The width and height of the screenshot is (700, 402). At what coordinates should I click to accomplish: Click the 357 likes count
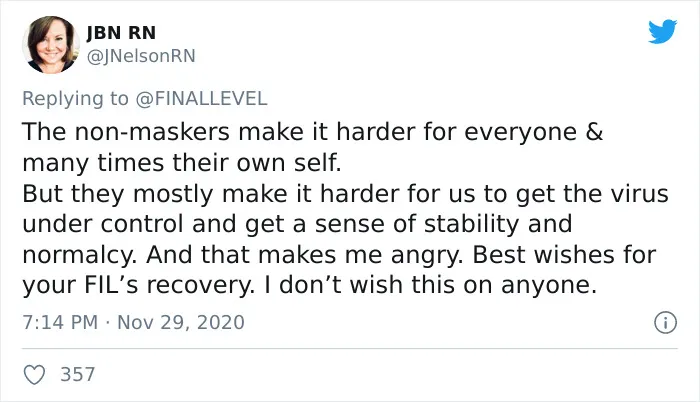point(78,374)
